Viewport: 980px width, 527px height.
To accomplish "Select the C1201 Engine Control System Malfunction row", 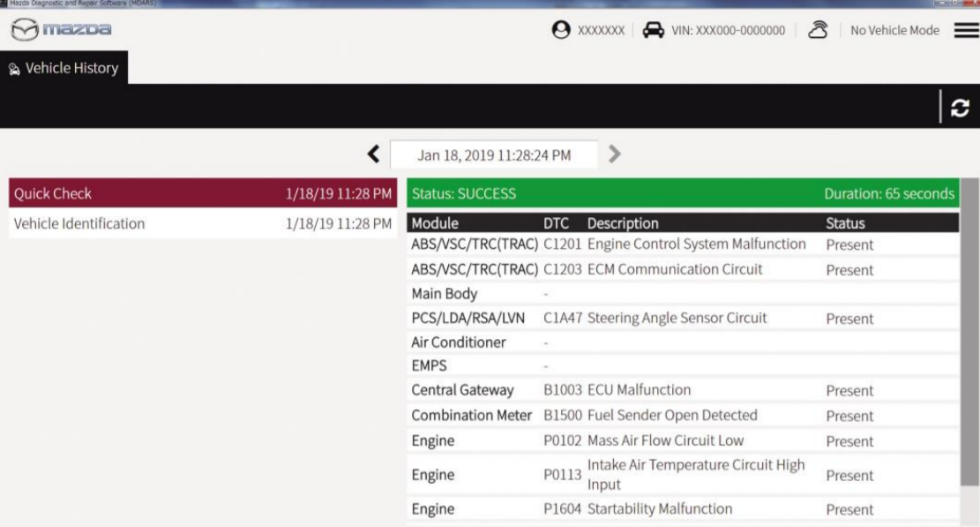I will (681, 245).
